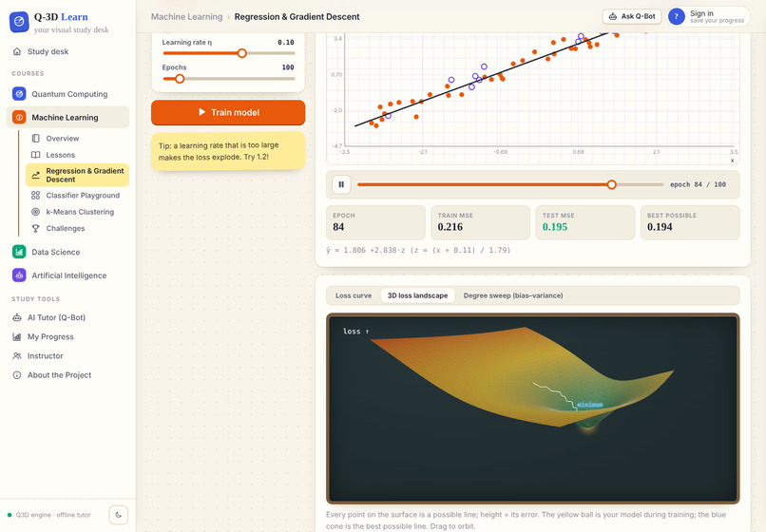Pause the training playback

click(x=341, y=184)
